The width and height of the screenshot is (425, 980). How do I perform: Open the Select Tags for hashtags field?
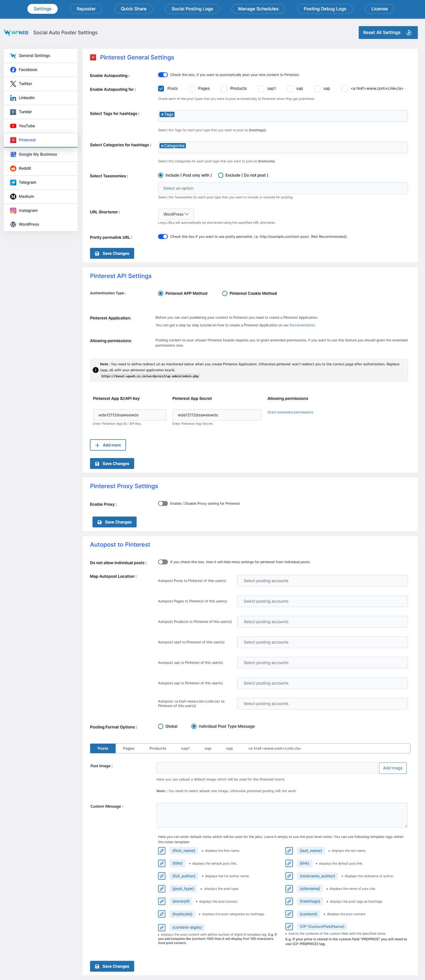(283, 116)
